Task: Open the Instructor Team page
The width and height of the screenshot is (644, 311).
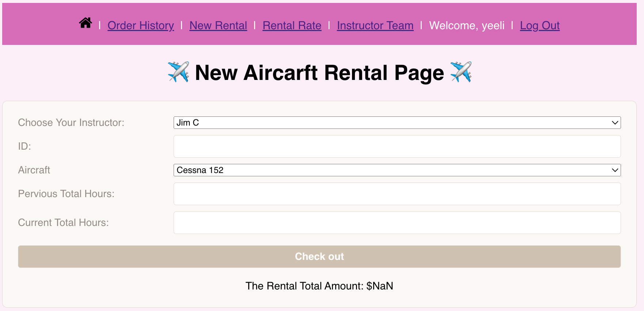Action: pyautogui.click(x=375, y=26)
